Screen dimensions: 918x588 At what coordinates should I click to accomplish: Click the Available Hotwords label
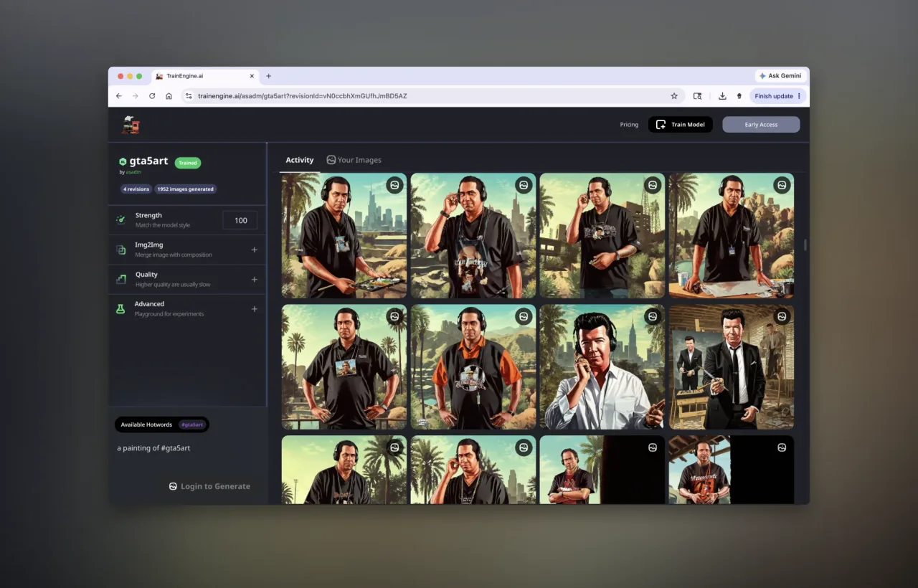tap(146, 425)
